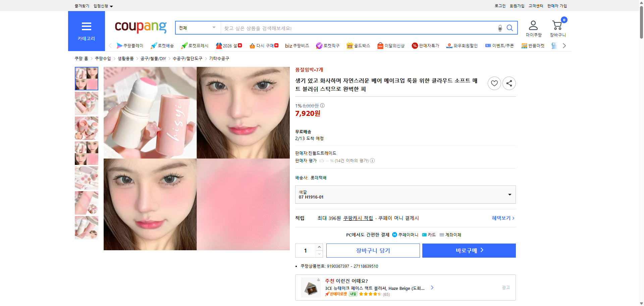Click the 장바구니 담기 button
The height and width of the screenshot is (306, 644).
click(x=373, y=250)
